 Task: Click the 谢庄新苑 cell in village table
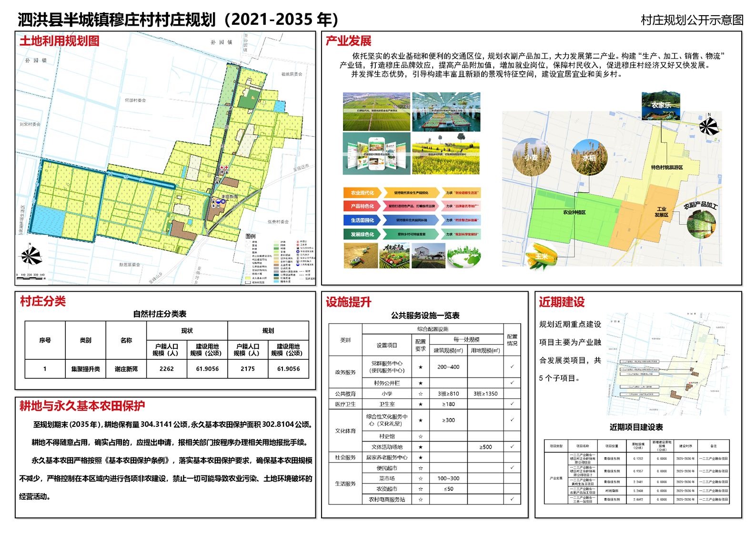[126, 369]
